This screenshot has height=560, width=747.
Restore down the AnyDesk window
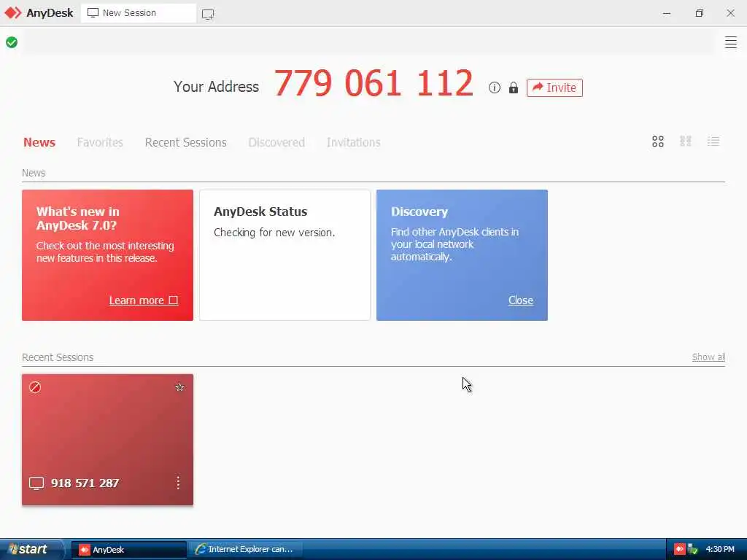[x=699, y=13]
